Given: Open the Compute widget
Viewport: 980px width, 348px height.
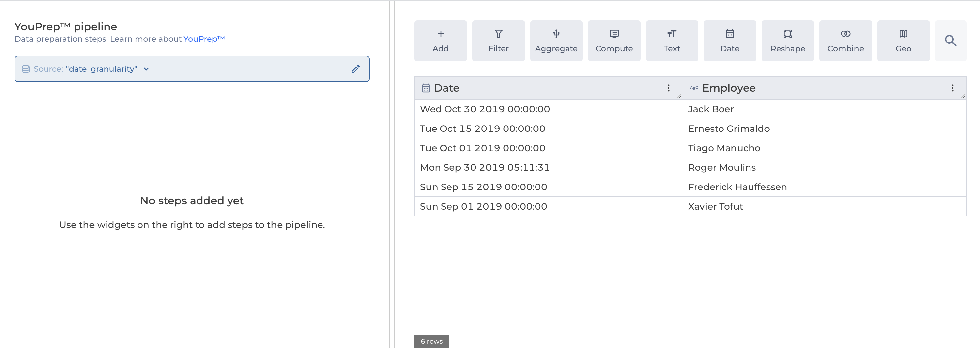Looking at the screenshot, I should (614, 41).
